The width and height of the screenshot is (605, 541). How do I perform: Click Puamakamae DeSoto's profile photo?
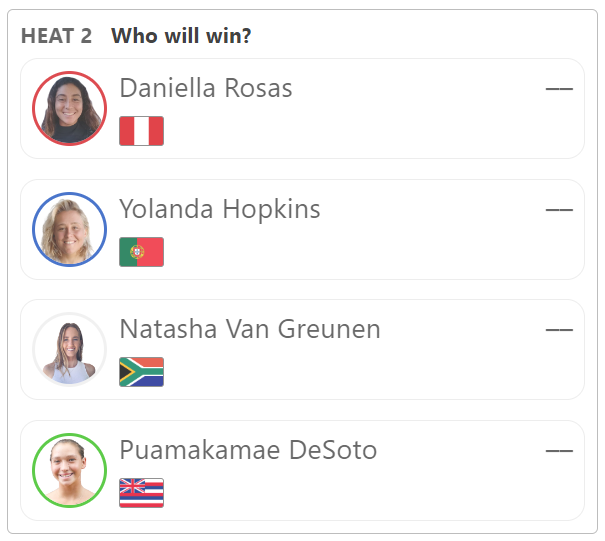point(69,470)
